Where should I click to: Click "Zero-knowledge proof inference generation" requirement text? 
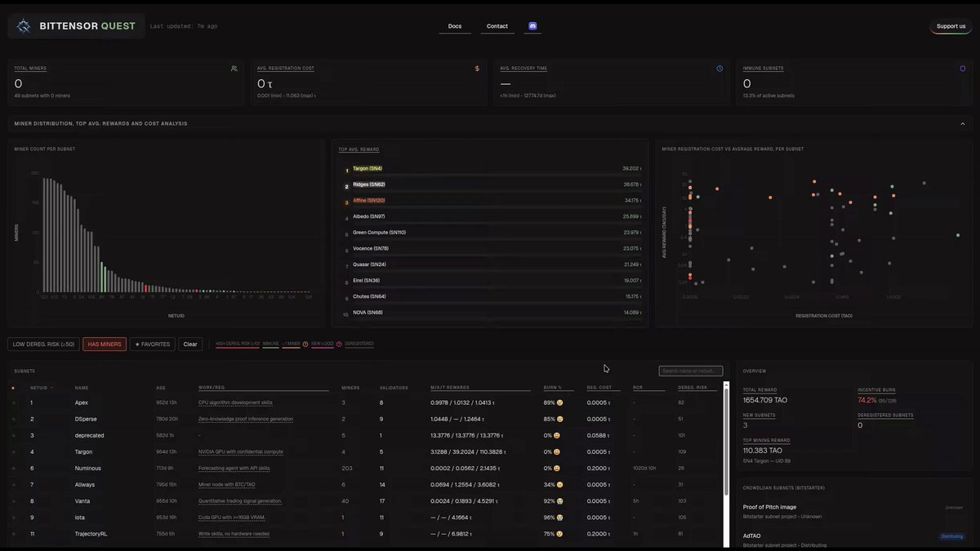246,419
